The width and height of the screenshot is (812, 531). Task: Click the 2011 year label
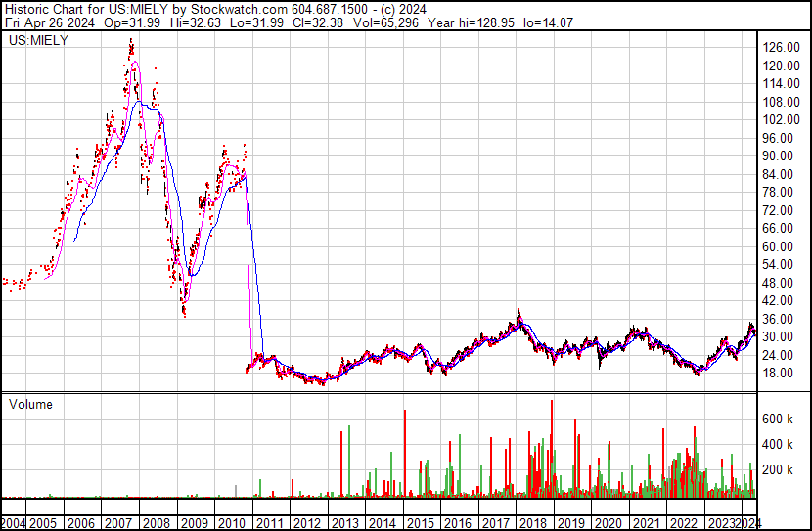click(x=269, y=523)
